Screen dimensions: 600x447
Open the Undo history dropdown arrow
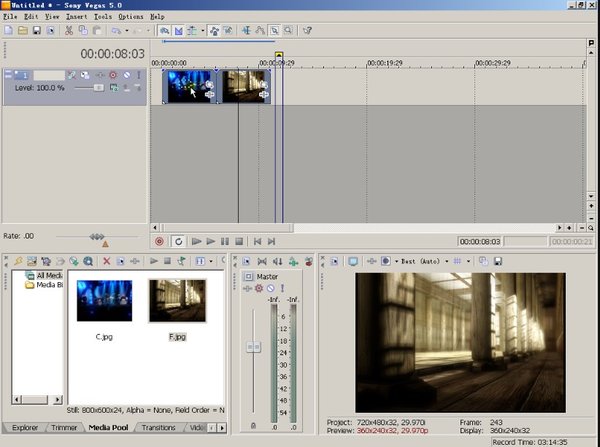(127, 31)
